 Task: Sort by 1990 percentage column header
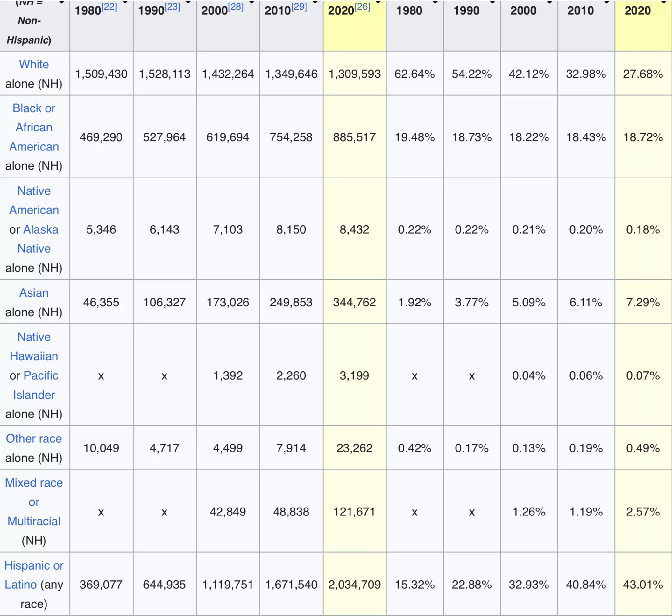472,25
